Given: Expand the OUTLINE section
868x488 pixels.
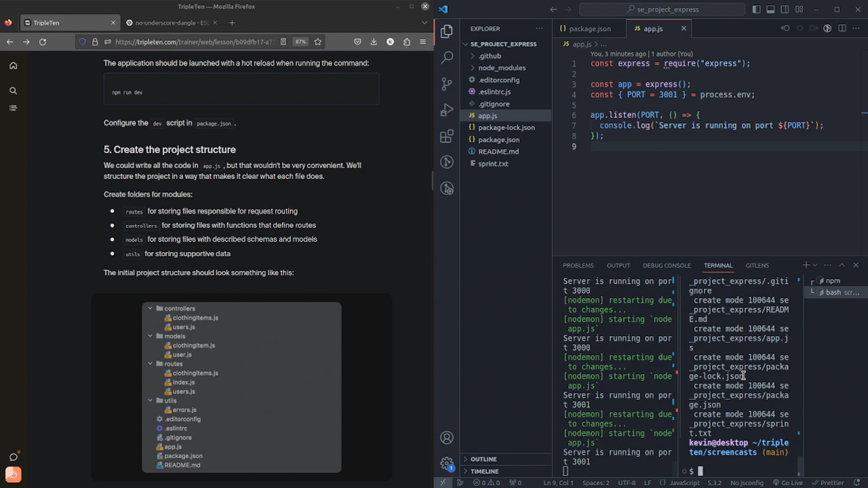Looking at the screenshot, I should click(483, 459).
